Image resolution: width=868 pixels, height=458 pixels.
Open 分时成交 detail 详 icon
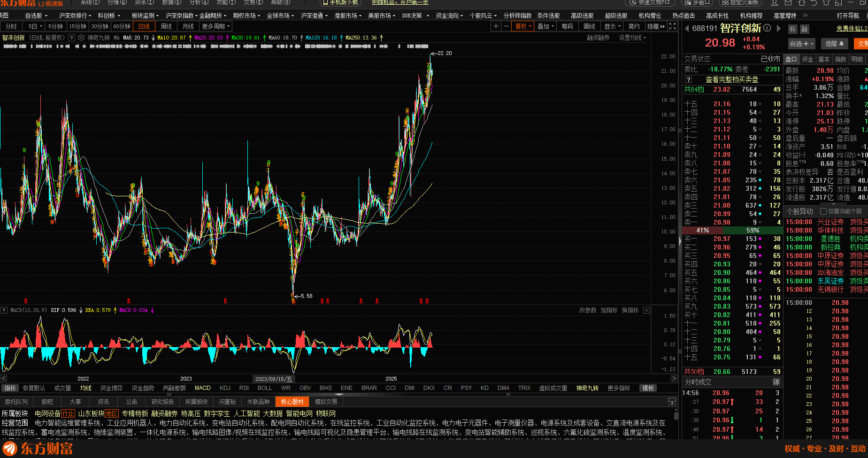click(776, 382)
